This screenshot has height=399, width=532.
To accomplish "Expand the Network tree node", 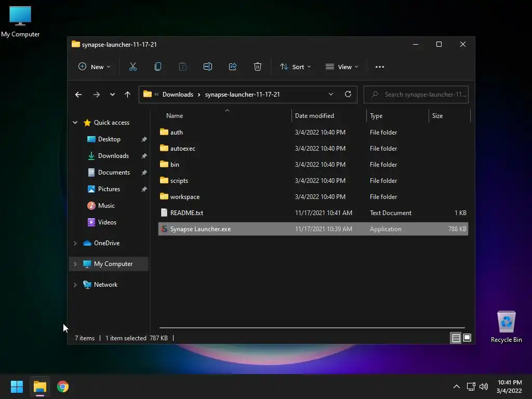I will click(x=75, y=285).
